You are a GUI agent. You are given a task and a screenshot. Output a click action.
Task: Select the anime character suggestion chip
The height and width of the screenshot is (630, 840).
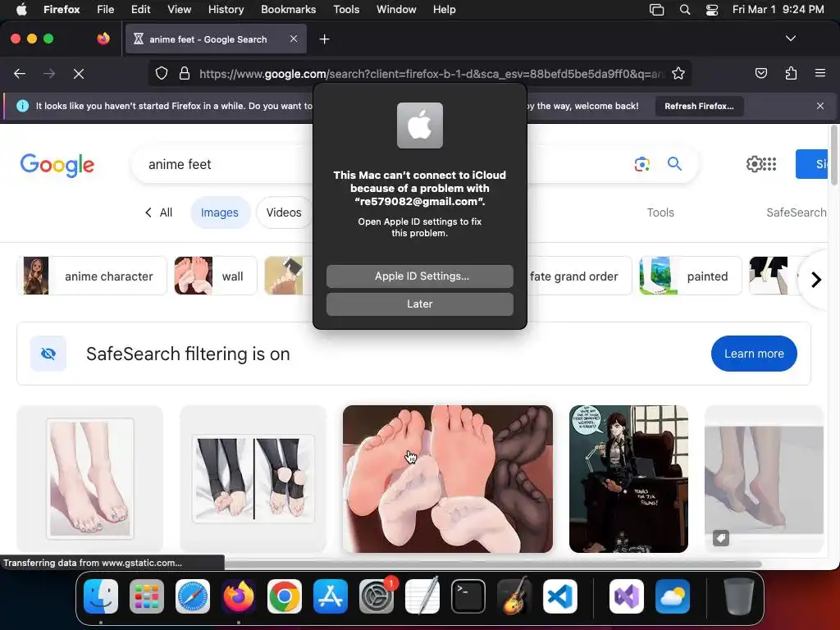(x=92, y=276)
